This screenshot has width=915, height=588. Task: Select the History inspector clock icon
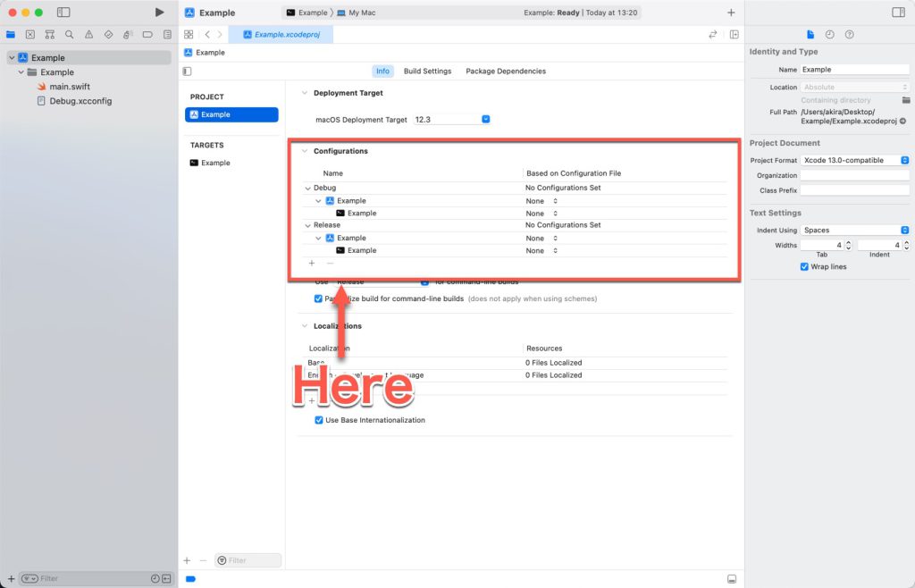pos(830,35)
